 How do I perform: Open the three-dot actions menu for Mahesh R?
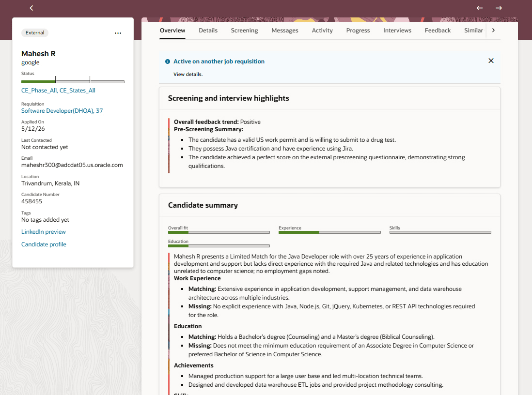point(118,33)
